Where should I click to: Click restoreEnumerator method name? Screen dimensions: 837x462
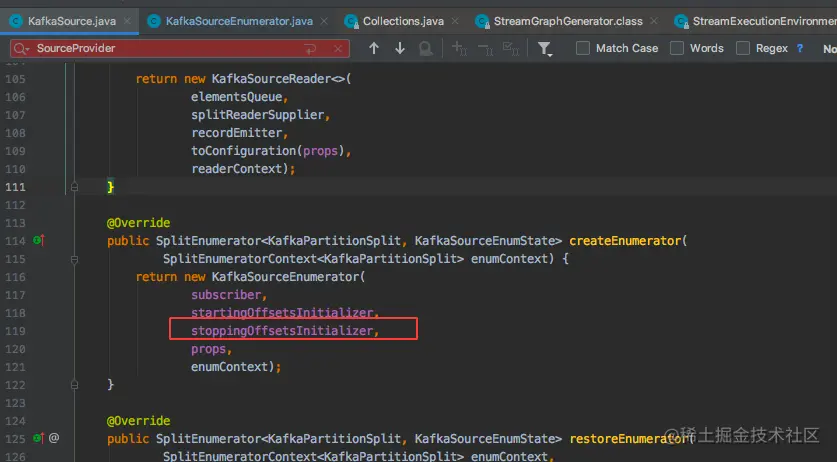(x=629, y=439)
